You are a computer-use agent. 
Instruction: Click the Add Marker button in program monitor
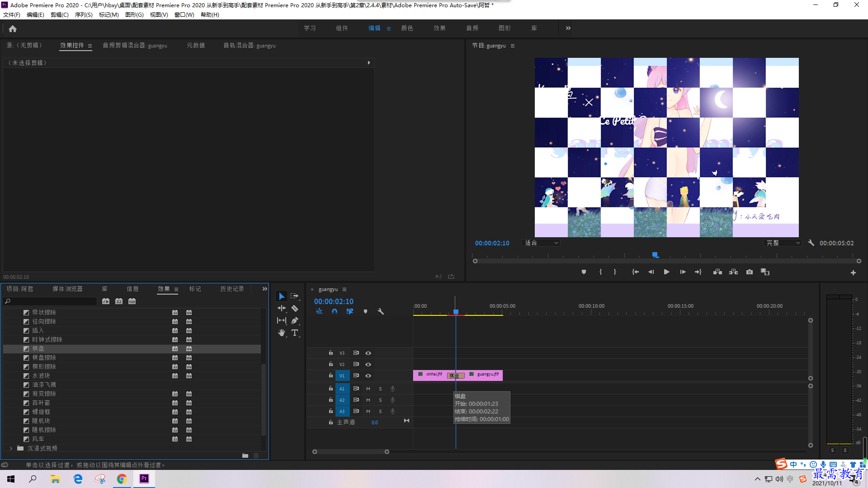pos(584,272)
